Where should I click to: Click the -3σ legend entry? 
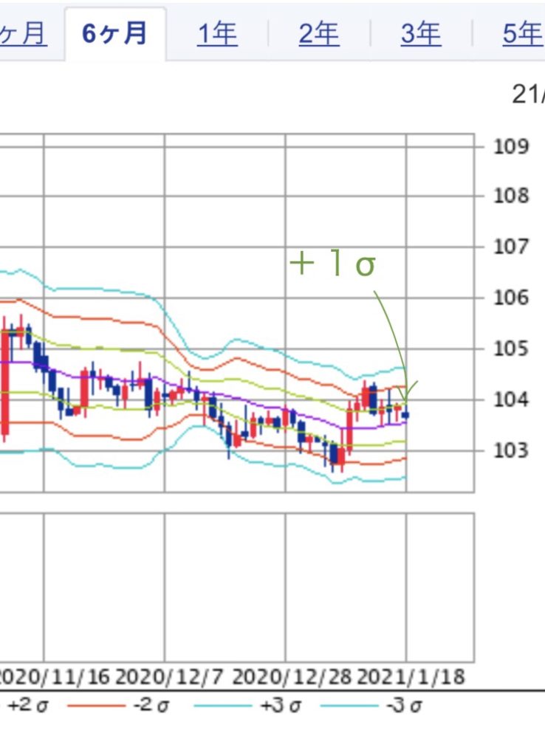click(371, 706)
